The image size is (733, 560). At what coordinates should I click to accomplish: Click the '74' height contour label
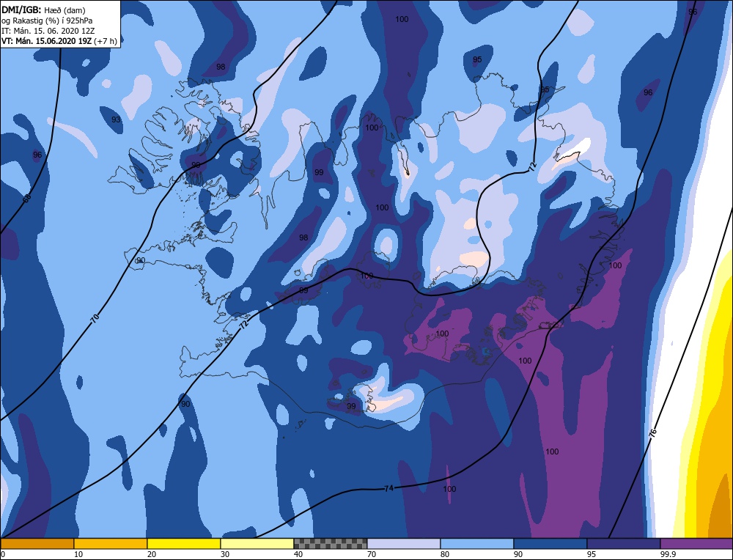click(x=388, y=488)
